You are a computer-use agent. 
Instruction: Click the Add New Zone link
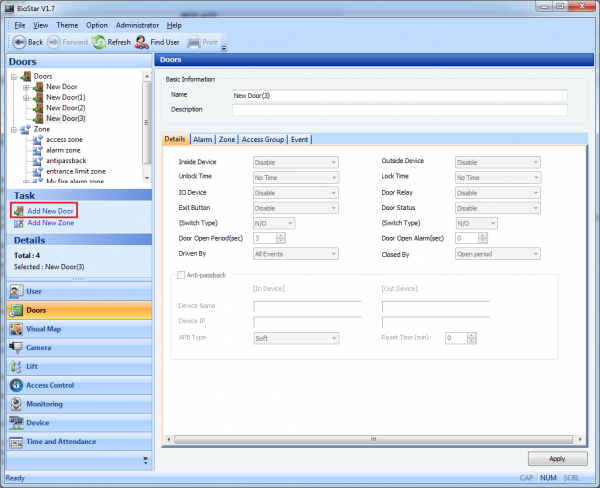click(50, 223)
